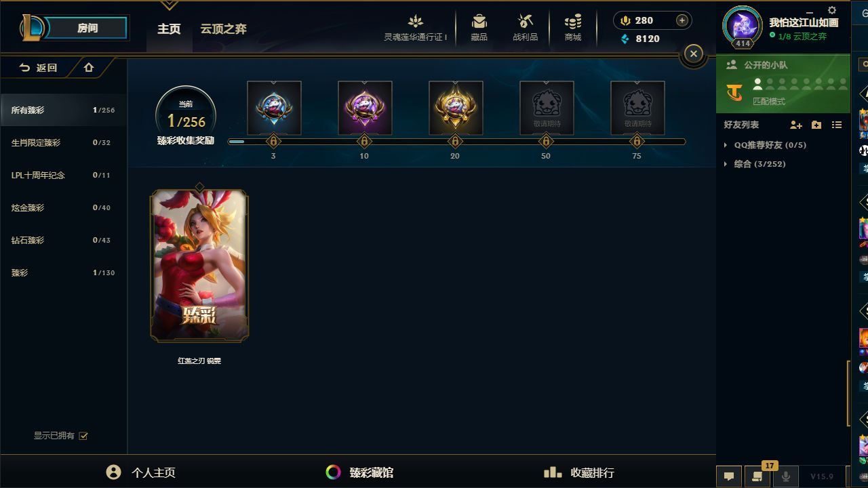Toggle the microphone mute button
Image resolution: width=868 pixels, height=488 pixels.
(786, 476)
